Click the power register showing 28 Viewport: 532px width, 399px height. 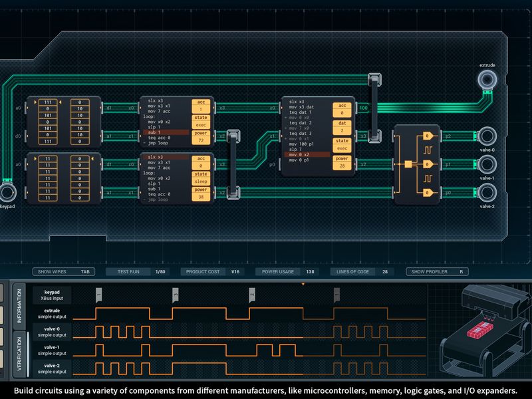pyautogui.click(x=342, y=162)
